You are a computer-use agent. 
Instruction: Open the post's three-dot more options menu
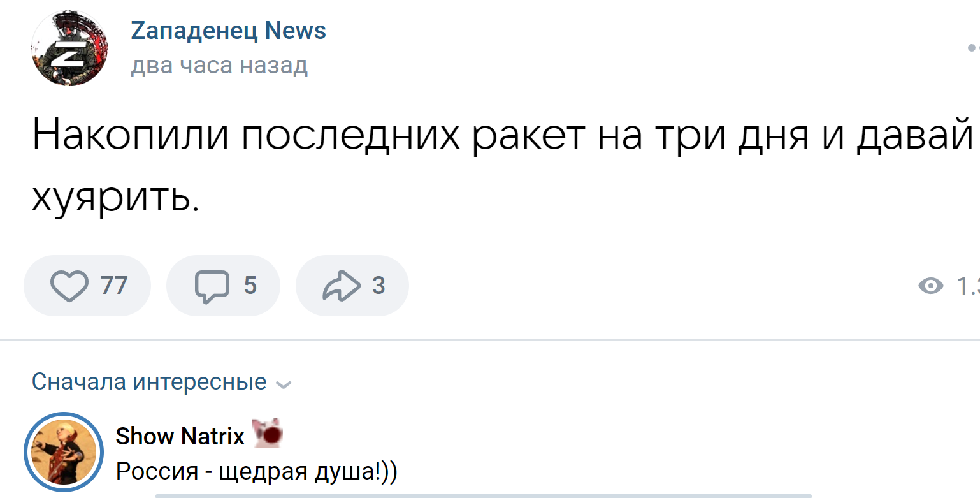pos(972,47)
